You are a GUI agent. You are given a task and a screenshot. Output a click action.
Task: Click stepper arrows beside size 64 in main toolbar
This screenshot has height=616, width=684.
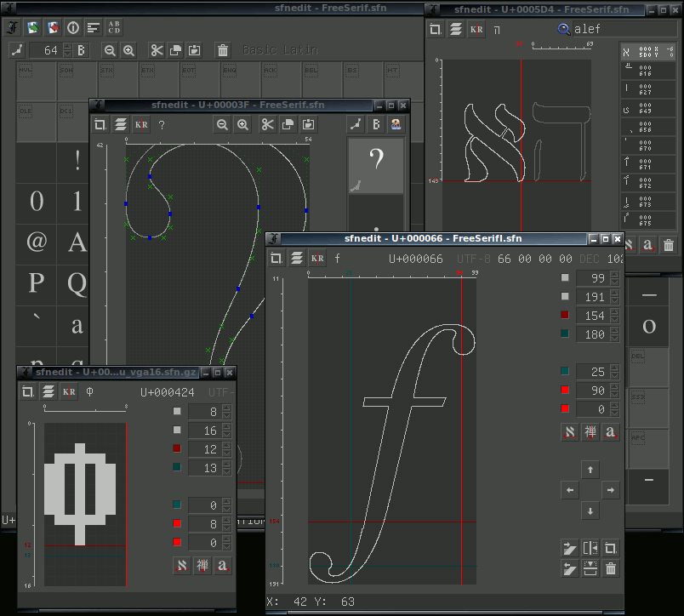[67, 50]
